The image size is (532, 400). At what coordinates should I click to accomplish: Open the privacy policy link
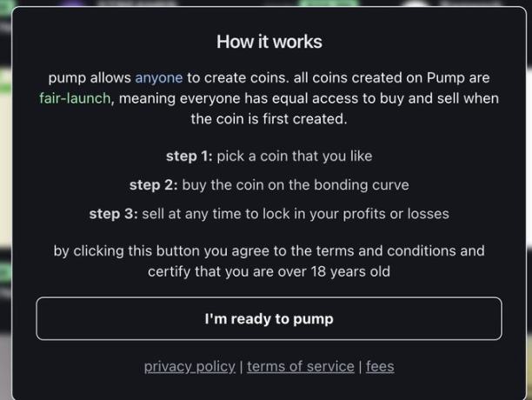190,366
